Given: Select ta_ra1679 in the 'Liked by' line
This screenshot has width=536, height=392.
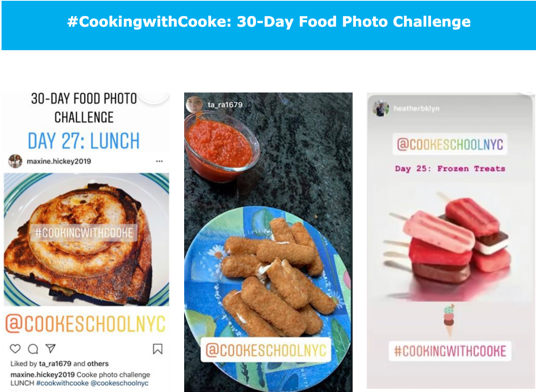Looking at the screenshot, I should tap(55, 364).
